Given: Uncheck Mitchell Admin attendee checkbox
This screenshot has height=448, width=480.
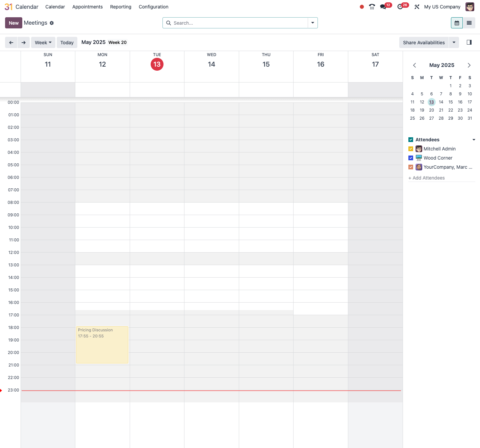Looking at the screenshot, I should click(x=411, y=149).
